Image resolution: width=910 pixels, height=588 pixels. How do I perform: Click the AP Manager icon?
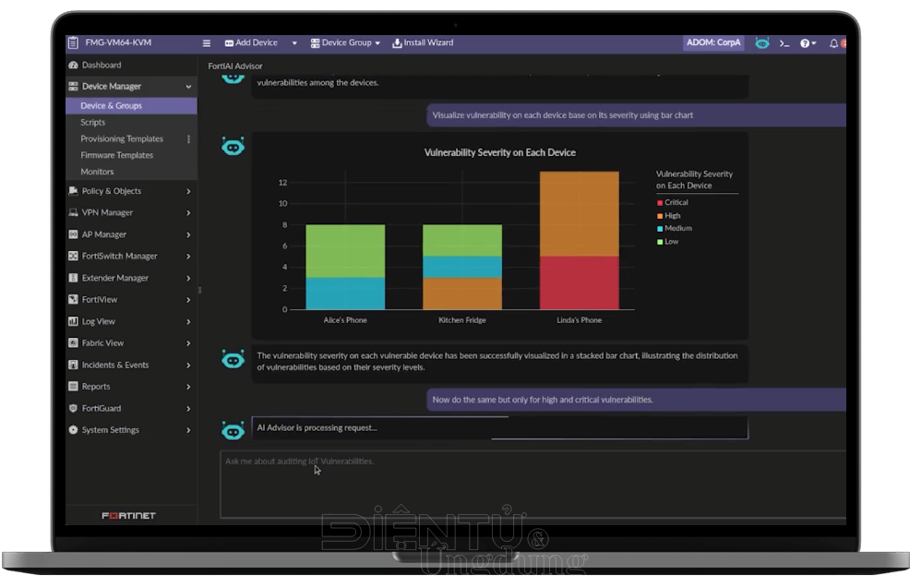(x=73, y=234)
